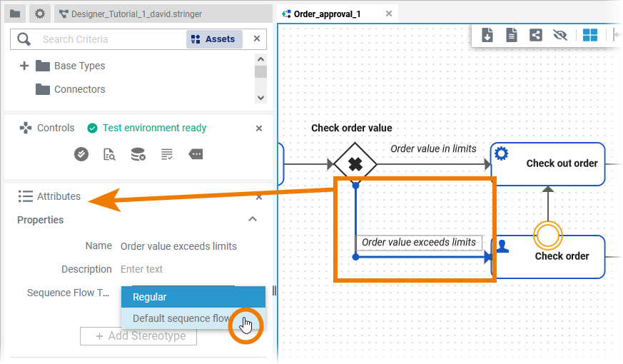Viewport: 623px width, 364px height.
Task: Close the Order_approval_1 tab
Action: pyautogui.click(x=389, y=14)
